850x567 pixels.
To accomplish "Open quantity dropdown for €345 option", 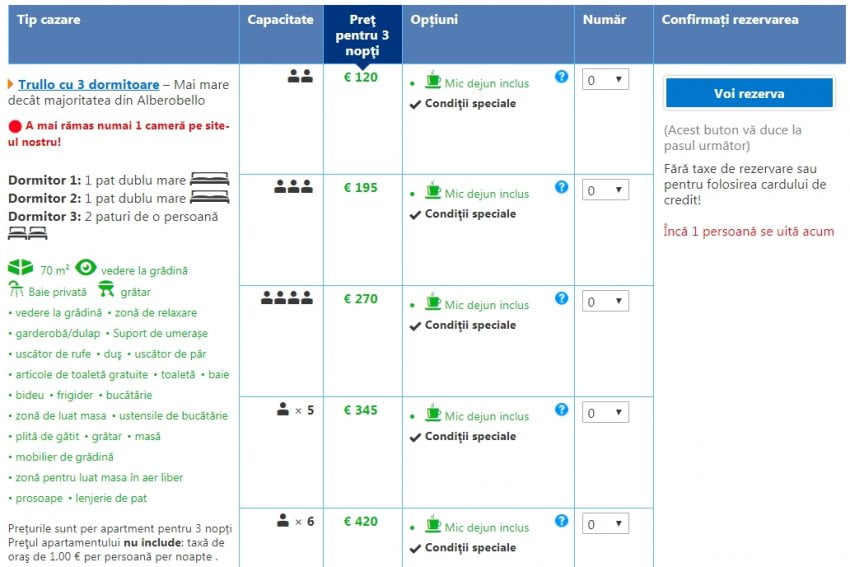I will pos(605,412).
